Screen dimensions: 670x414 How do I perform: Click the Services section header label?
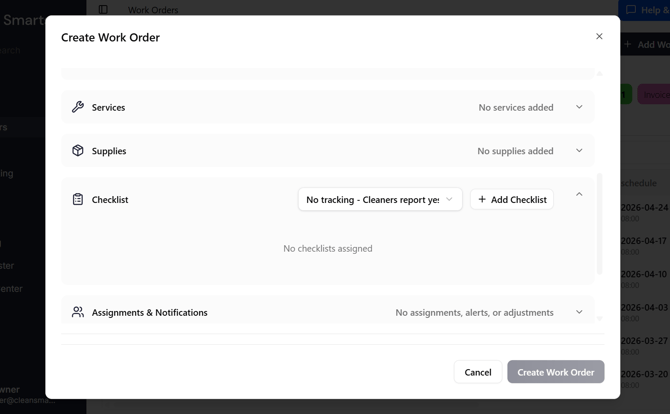point(108,107)
